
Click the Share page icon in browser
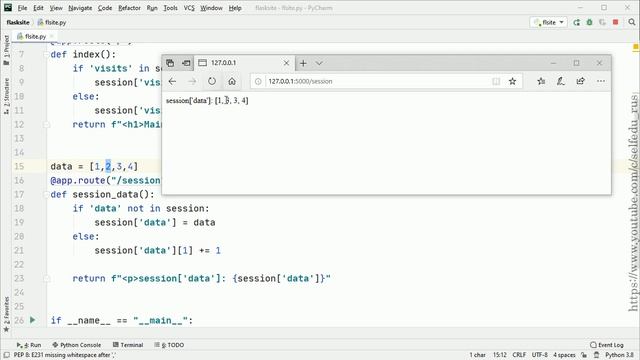point(580,81)
